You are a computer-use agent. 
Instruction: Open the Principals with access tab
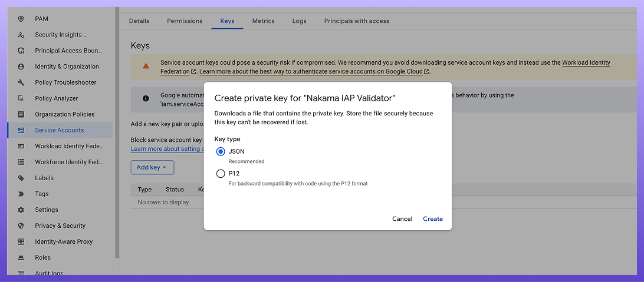coord(356,21)
